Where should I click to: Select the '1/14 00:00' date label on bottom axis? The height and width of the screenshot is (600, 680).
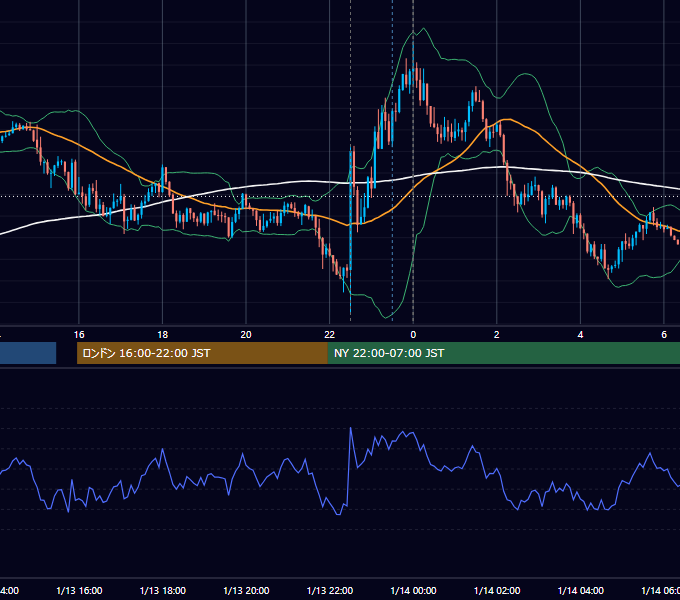pos(413,590)
